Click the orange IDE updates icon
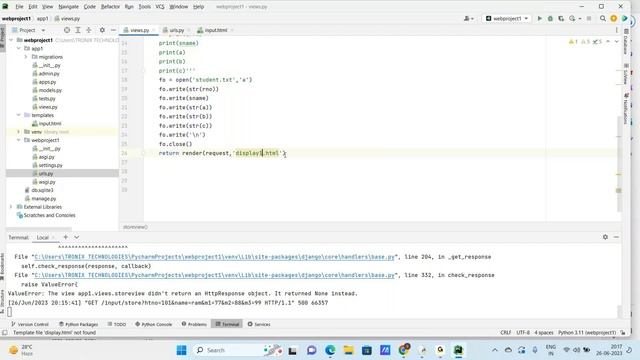The image size is (640, 360). (613, 18)
